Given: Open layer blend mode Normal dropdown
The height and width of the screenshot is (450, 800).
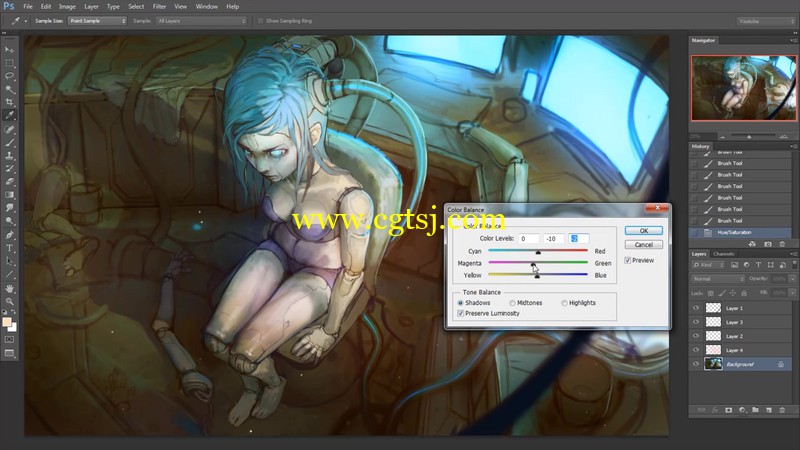Looking at the screenshot, I should pyautogui.click(x=718, y=279).
